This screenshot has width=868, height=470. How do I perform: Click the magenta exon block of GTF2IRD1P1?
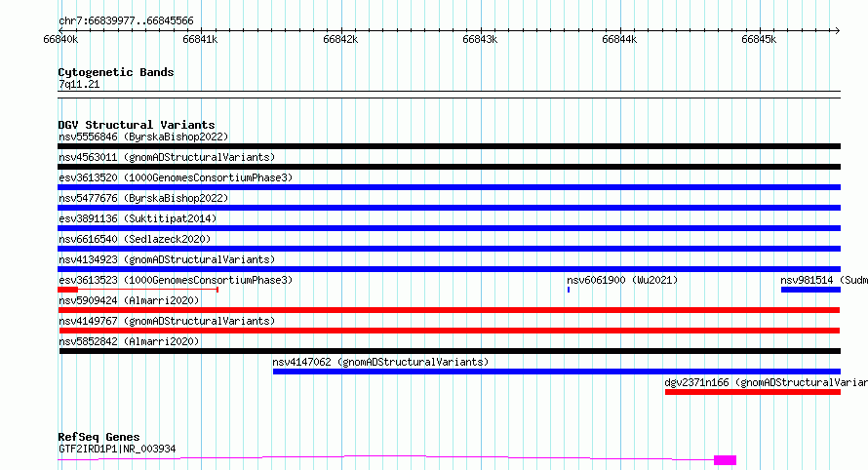(726, 460)
